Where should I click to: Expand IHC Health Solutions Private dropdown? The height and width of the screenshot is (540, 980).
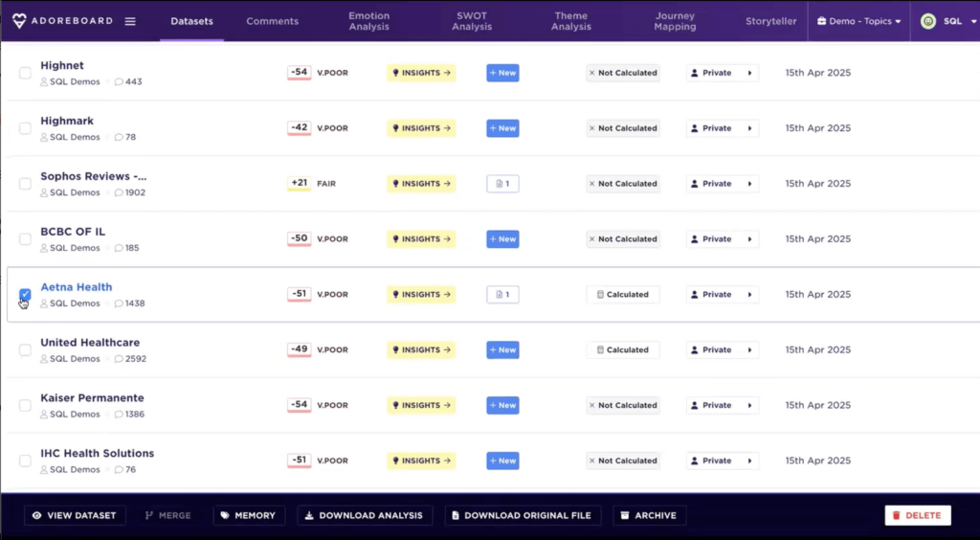pyautogui.click(x=723, y=461)
